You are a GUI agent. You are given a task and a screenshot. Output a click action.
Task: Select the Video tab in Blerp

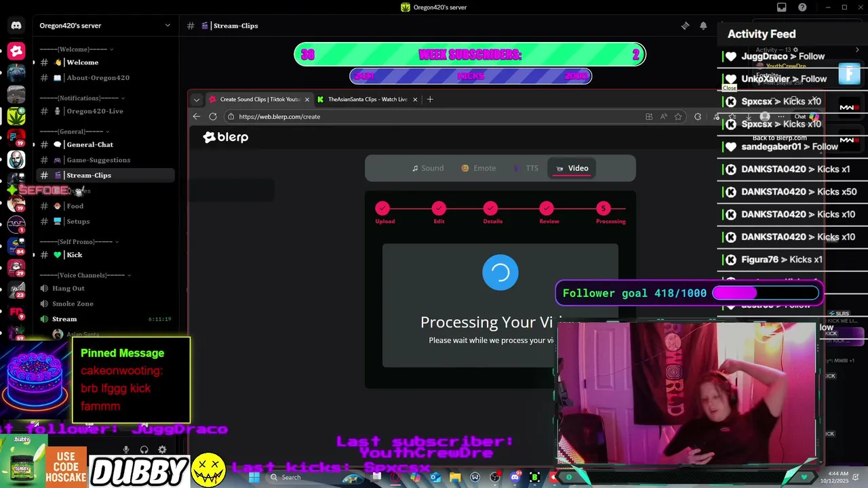[572, 168]
